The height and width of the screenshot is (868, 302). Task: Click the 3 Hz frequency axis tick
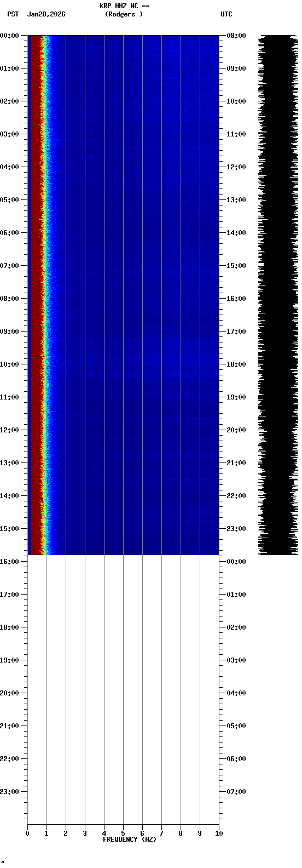[85, 833]
